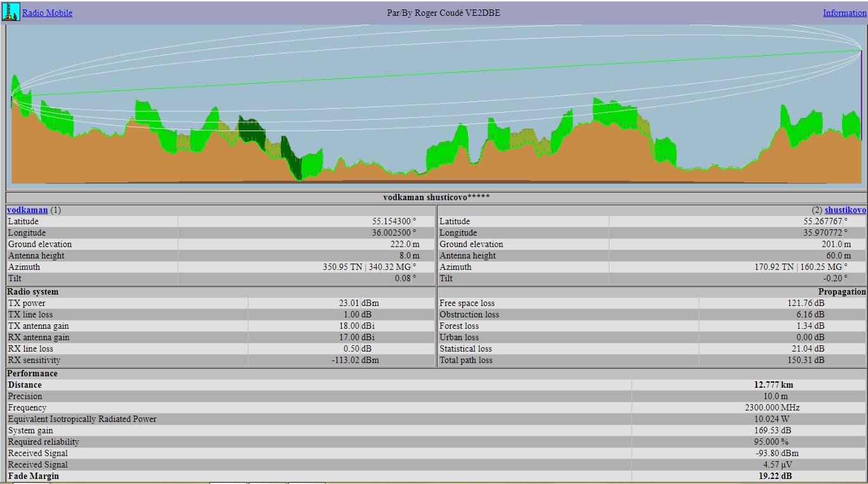Select tilt value 0.08

403,278
